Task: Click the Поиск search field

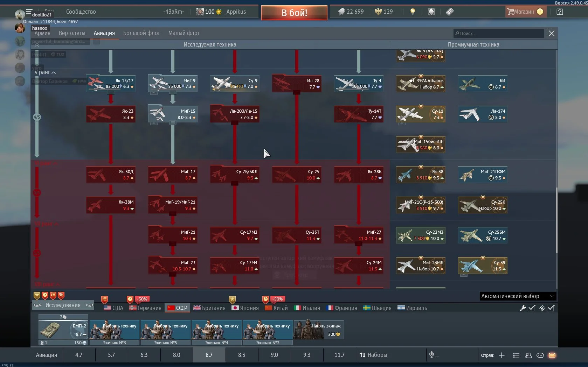Action: [499, 33]
